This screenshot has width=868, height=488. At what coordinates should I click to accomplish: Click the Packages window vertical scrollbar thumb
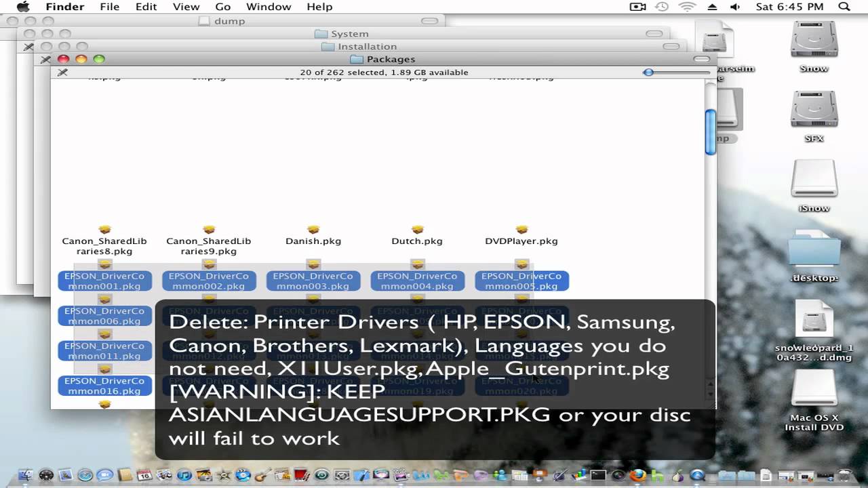tap(710, 133)
